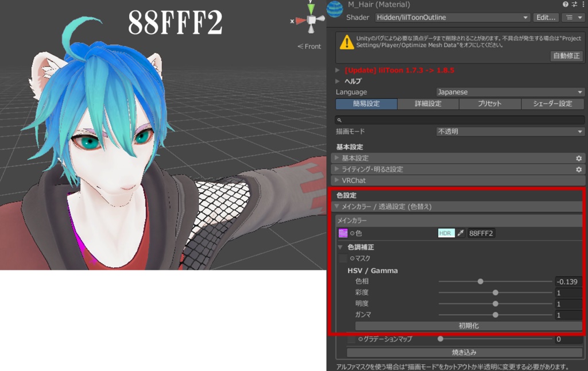Open the gear menu on the ライティング row
This screenshot has width=588, height=371.
pos(579,169)
